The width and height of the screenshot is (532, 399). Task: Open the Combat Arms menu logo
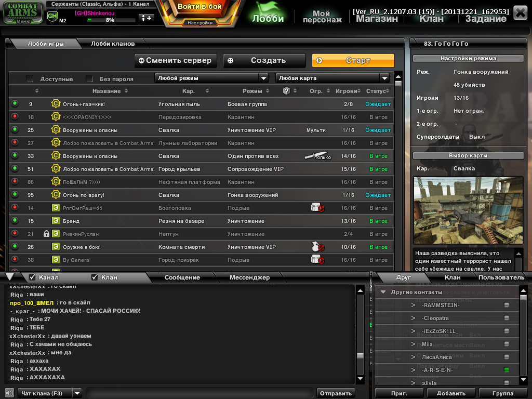pos(23,12)
